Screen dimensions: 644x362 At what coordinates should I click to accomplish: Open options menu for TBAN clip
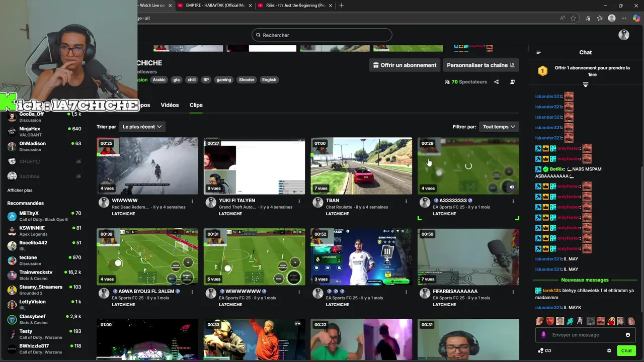[x=406, y=201]
